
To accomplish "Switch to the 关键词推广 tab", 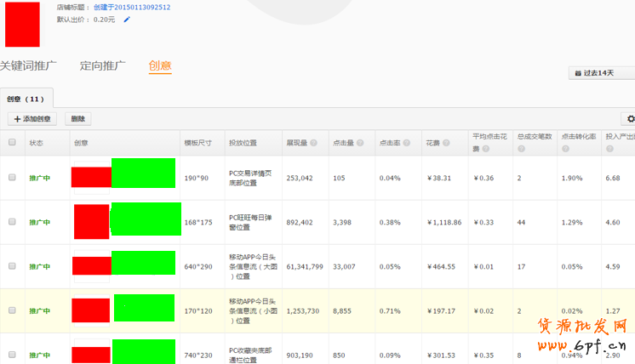I will pyautogui.click(x=28, y=65).
